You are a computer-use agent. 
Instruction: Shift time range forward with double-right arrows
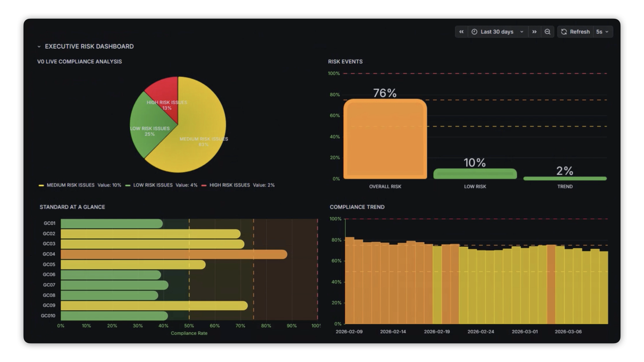click(x=534, y=32)
